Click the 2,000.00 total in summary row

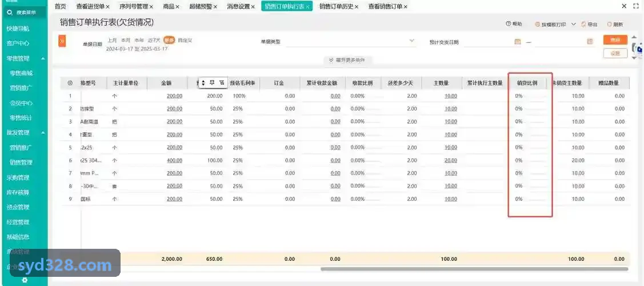pyautogui.click(x=171, y=259)
